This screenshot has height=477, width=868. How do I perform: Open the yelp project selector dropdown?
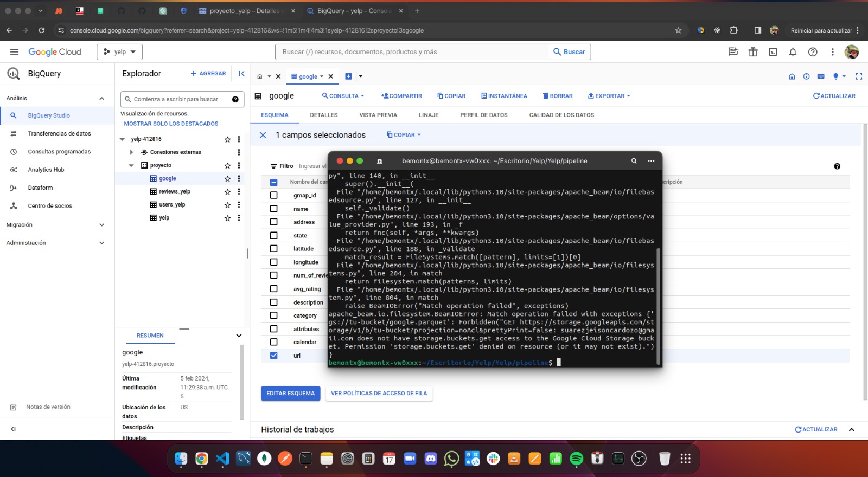pyautogui.click(x=120, y=52)
